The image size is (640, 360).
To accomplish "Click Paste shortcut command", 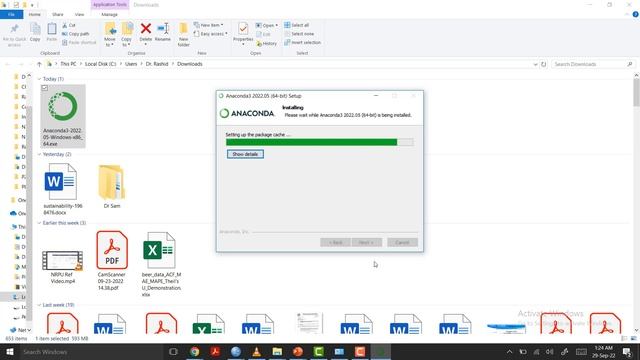I will pyautogui.click(x=79, y=42).
